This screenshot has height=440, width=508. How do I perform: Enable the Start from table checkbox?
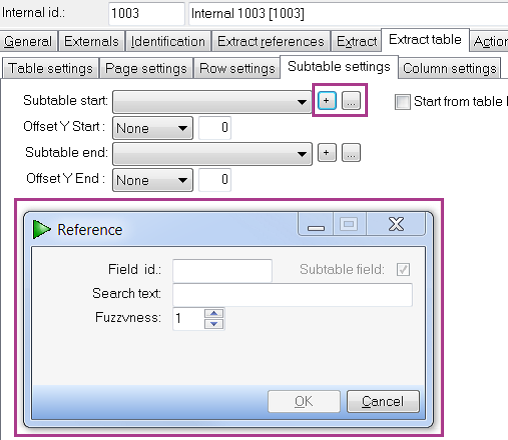[402, 102]
